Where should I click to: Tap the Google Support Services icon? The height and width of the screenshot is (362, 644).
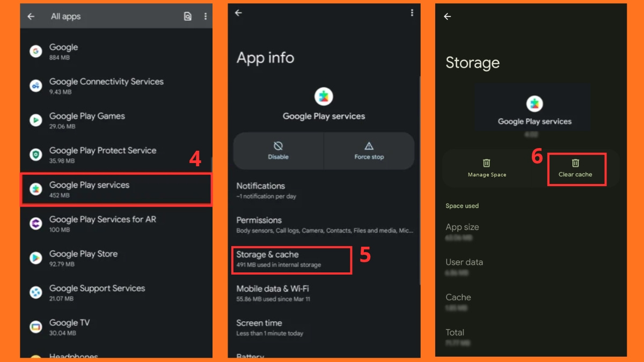pos(35,293)
